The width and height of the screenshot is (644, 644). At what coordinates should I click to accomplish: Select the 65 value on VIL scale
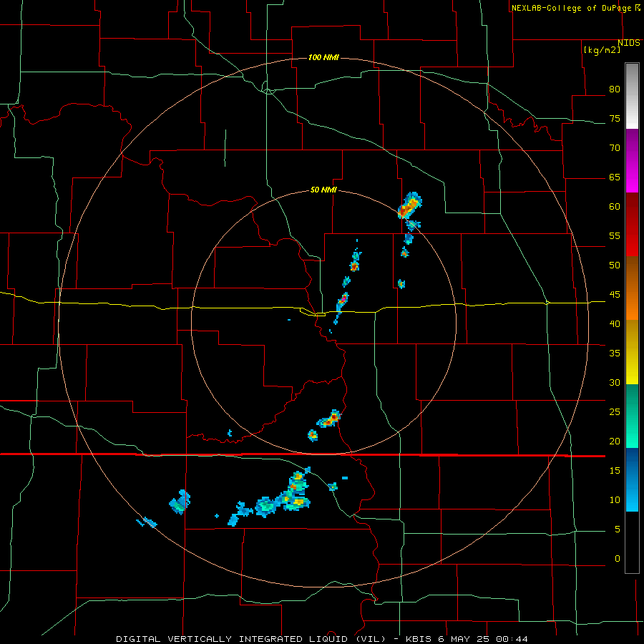[615, 177]
